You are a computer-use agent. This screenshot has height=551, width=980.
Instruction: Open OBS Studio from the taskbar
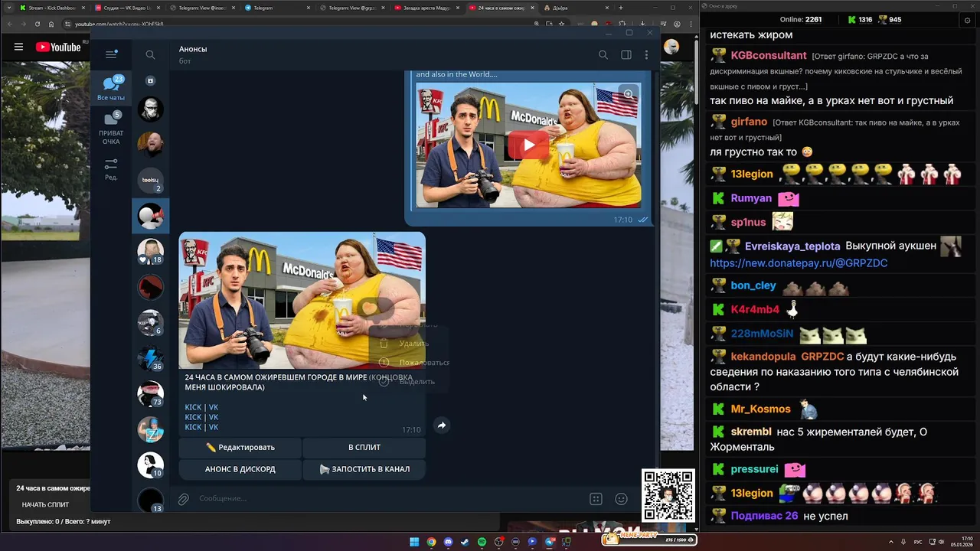pos(498,542)
